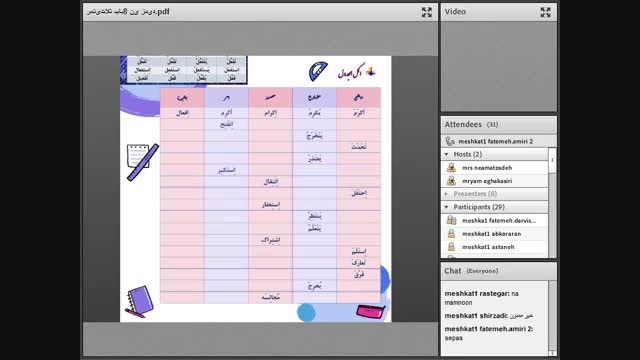Click host icon next to mryam aghakasiri
This screenshot has height=360, width=640.
pyautogui.click(x=451, y=181)
